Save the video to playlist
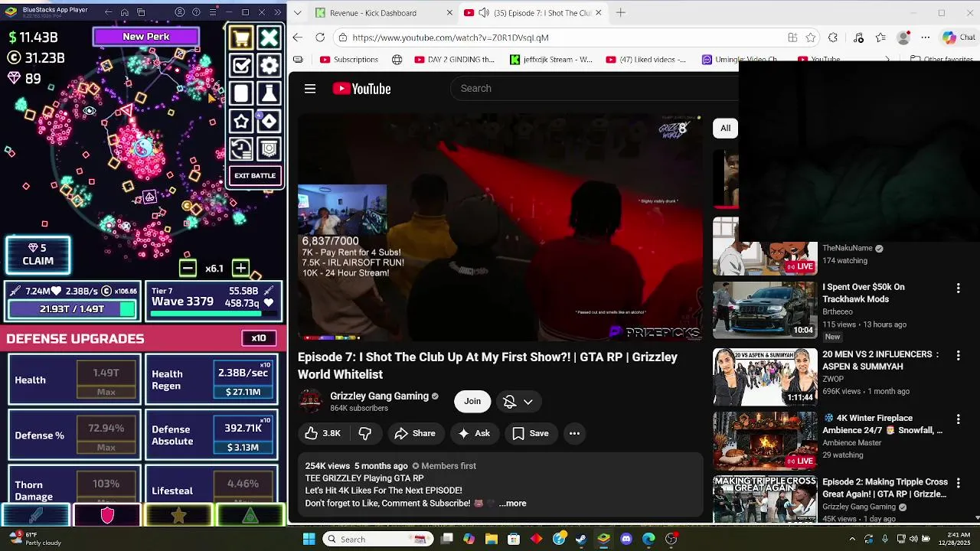980x551 pixels. click(531, 433)
